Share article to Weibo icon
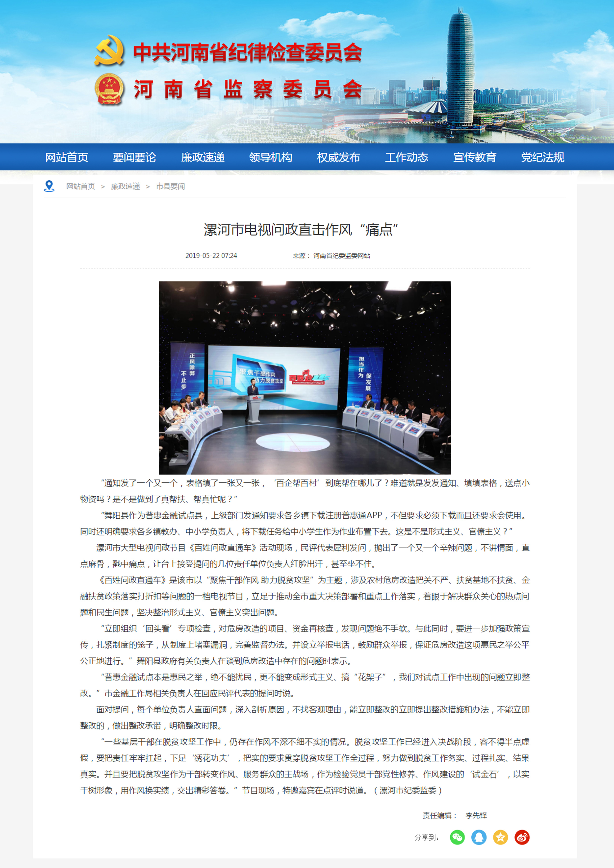The width and height of the screenshot is (614, 868). coord(522,837)
